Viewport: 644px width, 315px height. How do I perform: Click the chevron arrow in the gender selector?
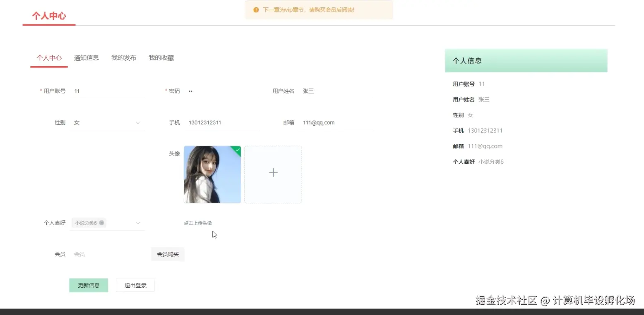click(x=137, y=122)
